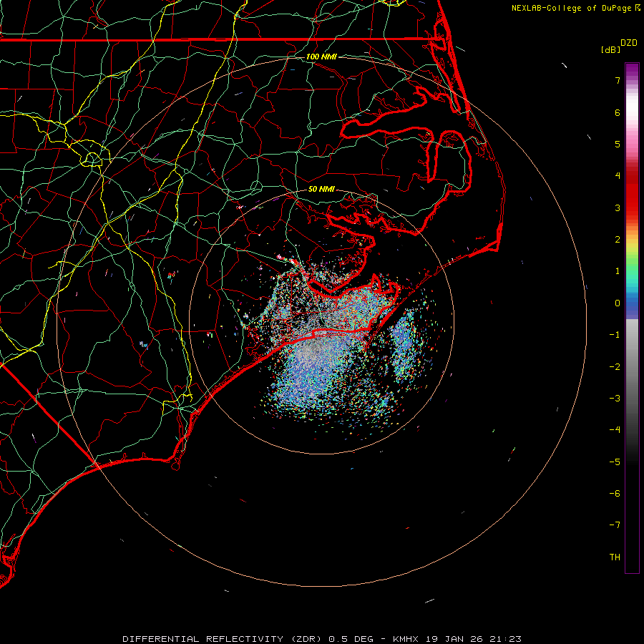Click the DIFFERENTIAL REFLECTIVITY (ZDR) title text
Image resolution: width=644 pixels, height=644 pixels.
click(223, 639)
